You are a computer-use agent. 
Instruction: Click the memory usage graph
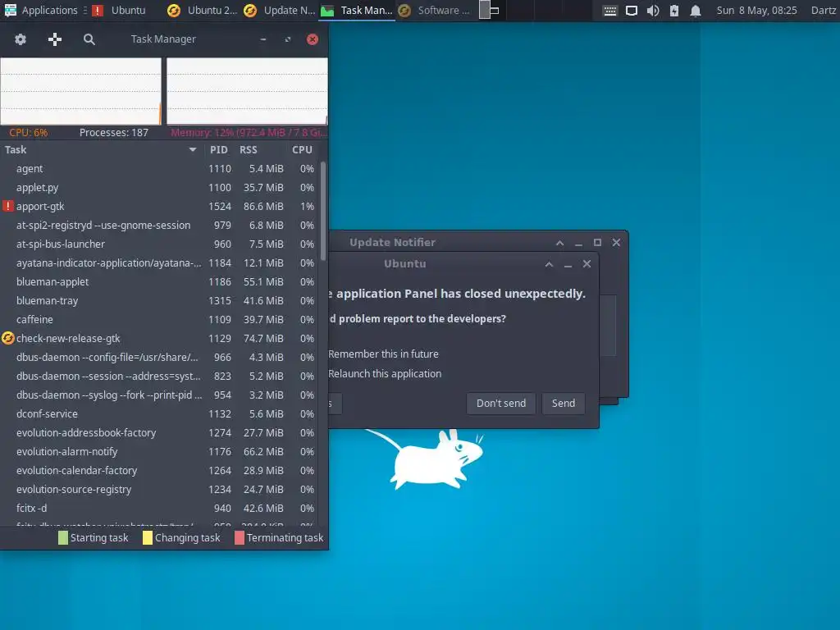(247, 91)
